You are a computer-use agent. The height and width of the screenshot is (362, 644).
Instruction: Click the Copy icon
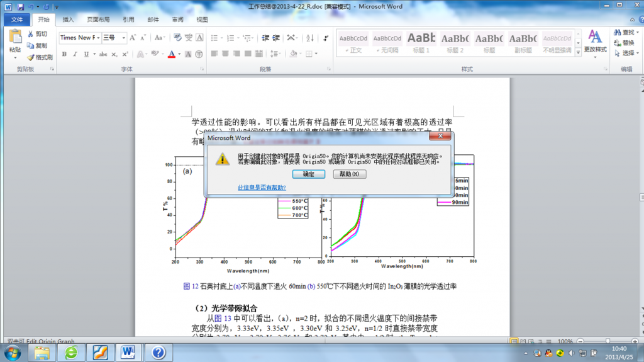tap(31, 45)
